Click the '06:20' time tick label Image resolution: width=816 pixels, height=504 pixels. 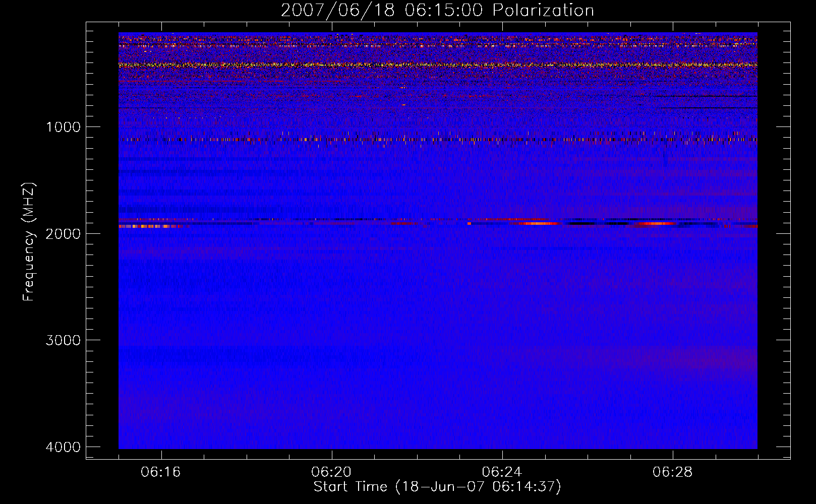[x=331, y=472]
